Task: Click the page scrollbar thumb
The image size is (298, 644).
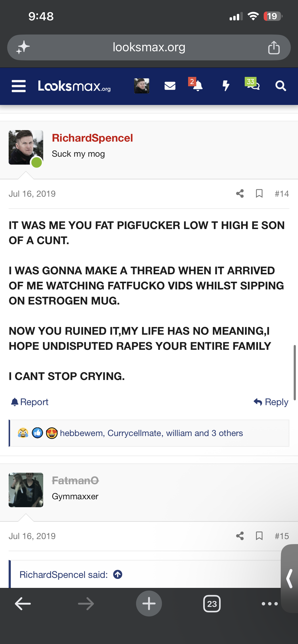Action: pos(295,373)
